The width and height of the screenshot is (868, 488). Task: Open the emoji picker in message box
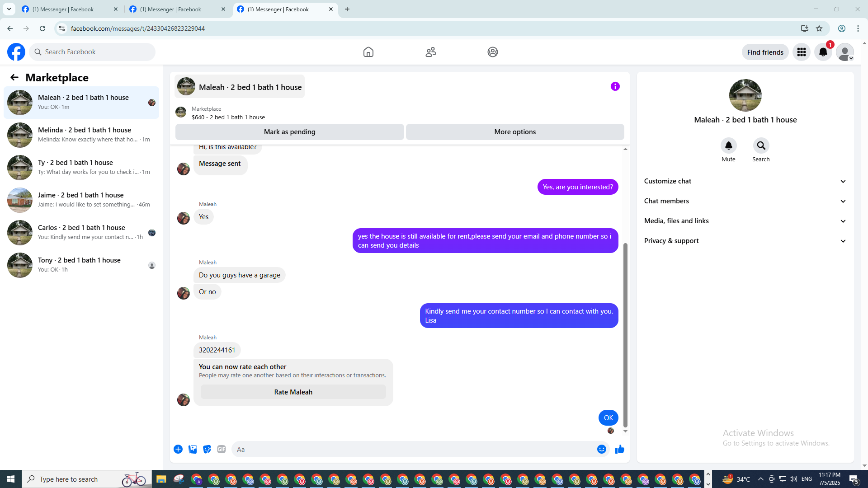click(601, 449)
